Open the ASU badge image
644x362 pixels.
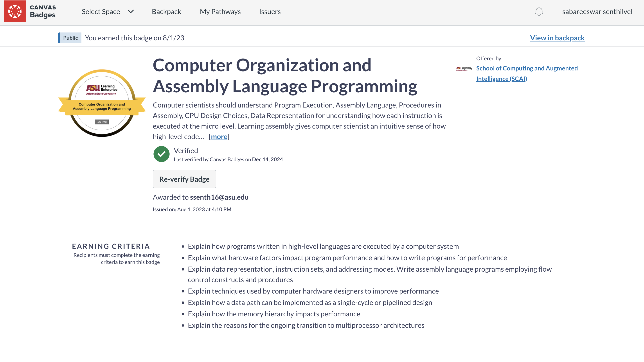(102, 103)
